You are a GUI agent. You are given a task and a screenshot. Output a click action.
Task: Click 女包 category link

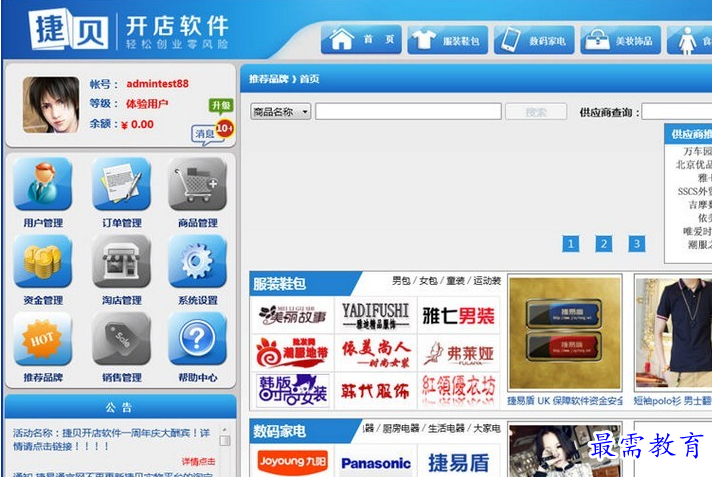coord(428,281)
